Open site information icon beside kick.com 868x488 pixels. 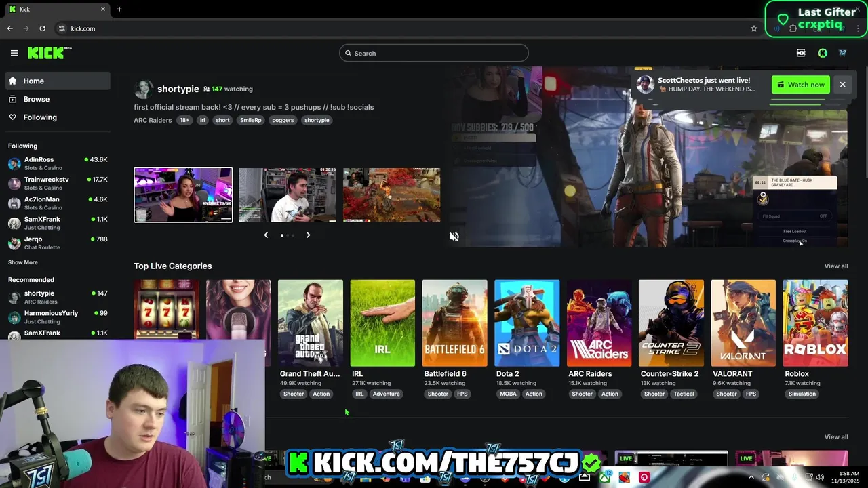[x=62, y=28]
